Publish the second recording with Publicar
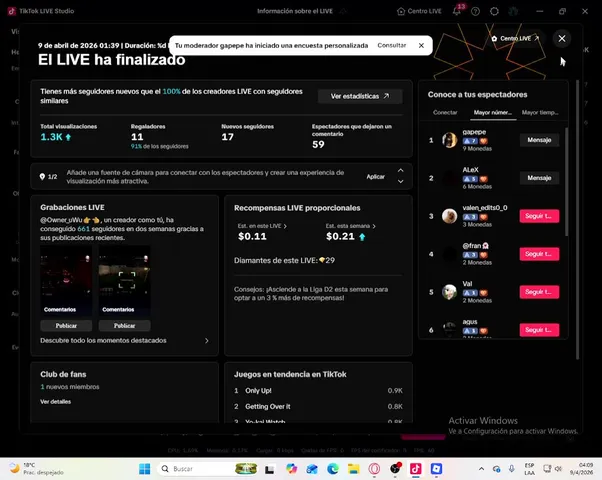Screen dimensions: 602x480 click(x=124, y=326)
